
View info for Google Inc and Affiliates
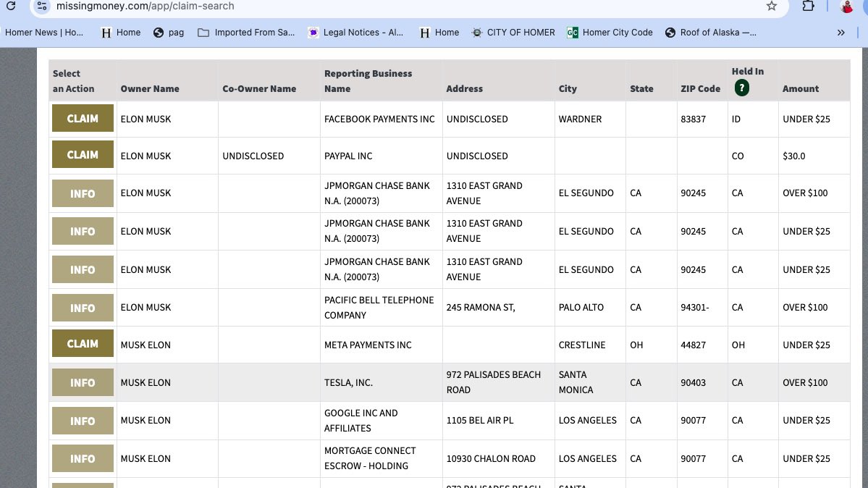83,421
